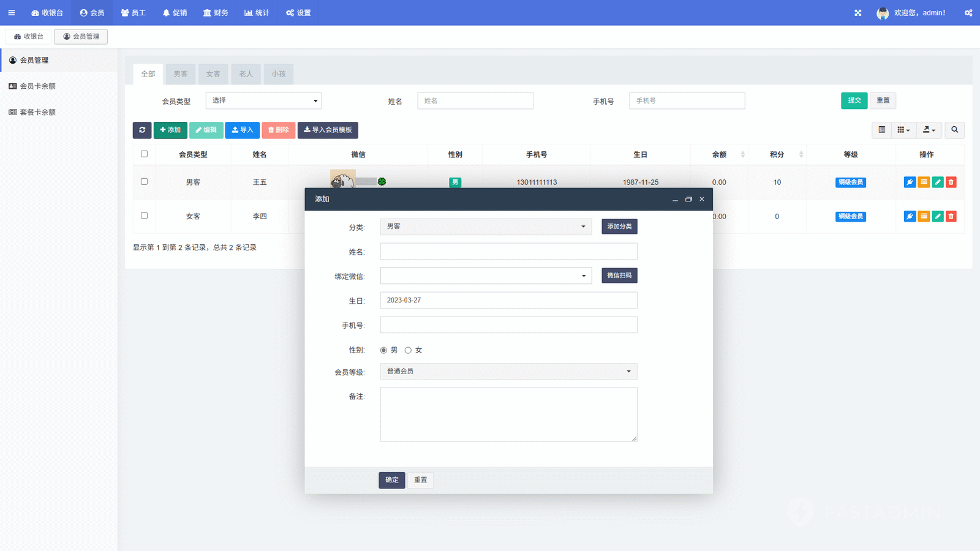
Task: Click the search icon above the table
Action: tap(954, 130)
